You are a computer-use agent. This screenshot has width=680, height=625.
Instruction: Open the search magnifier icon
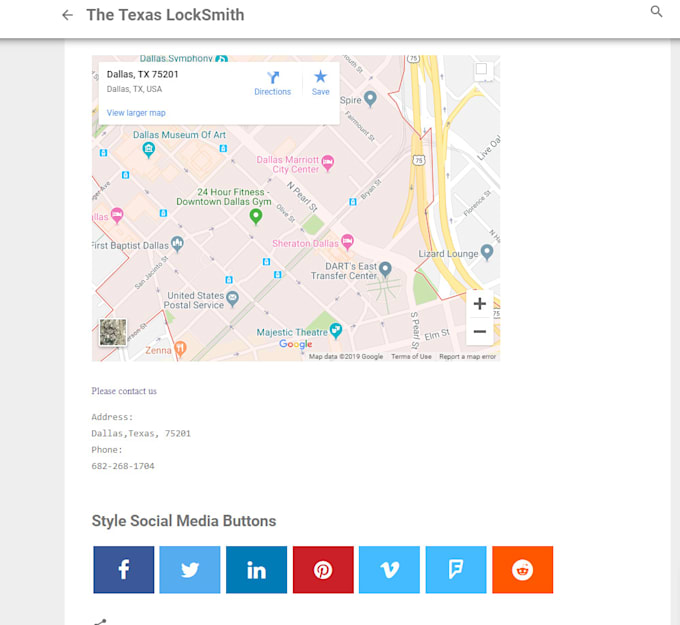click(x=656, y=11)
